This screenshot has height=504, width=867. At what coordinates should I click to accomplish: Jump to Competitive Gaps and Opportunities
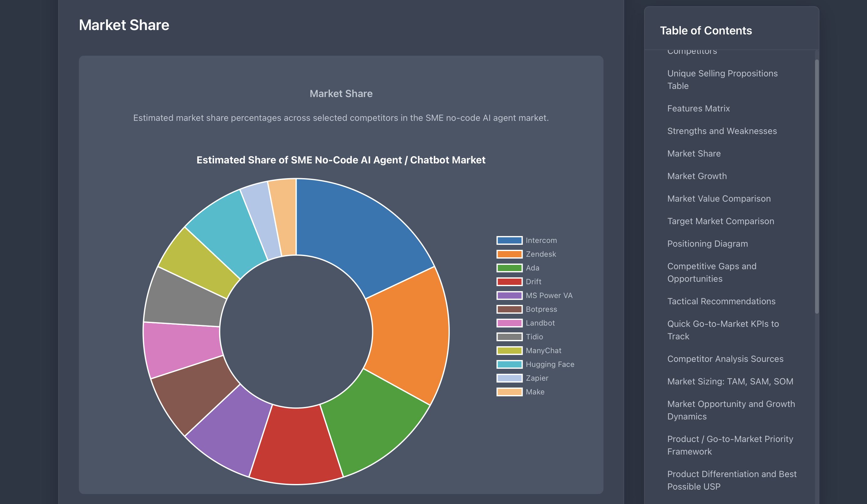click(712, 272)
